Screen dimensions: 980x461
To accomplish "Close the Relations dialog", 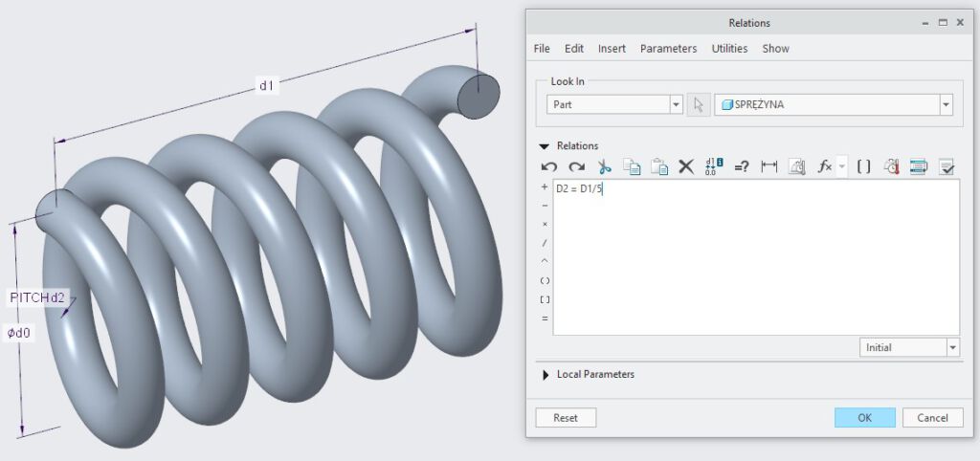I will 960,23.
